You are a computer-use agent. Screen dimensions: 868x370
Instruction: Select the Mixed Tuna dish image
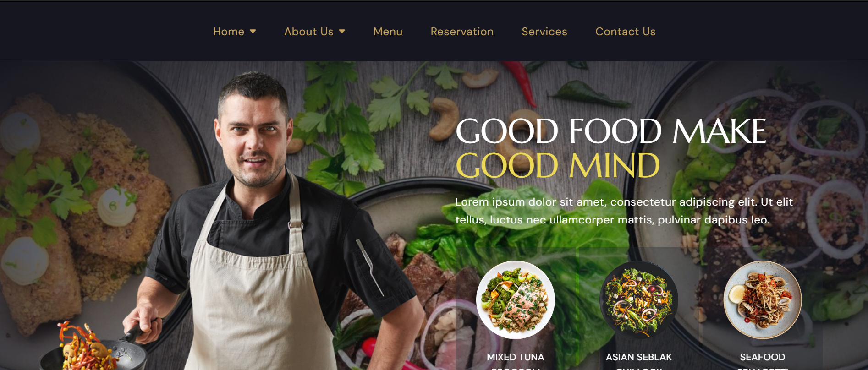[x=516, y=300]
